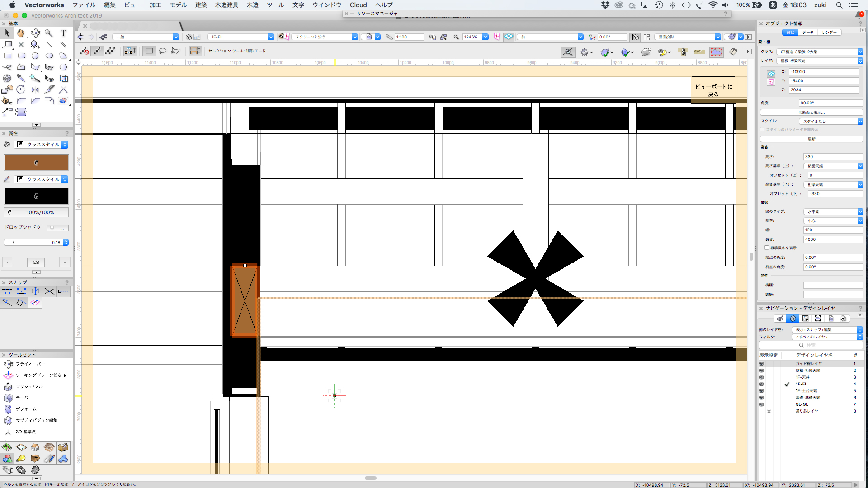This screenshot has height=488, width=868.
Task: Select the Circle tool
Action: [x=35, y=56]
